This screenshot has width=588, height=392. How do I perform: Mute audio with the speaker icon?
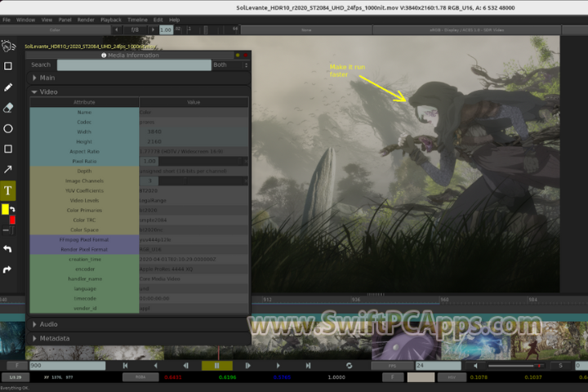[475, 365]
